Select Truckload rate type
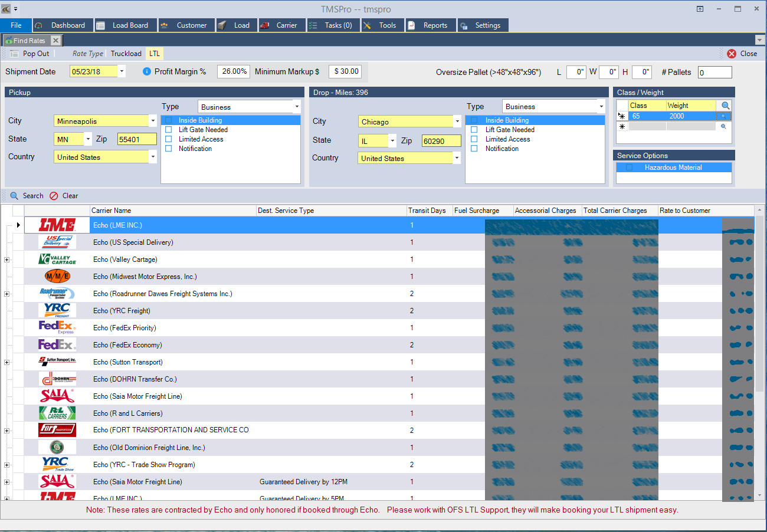 coord(126,54)
